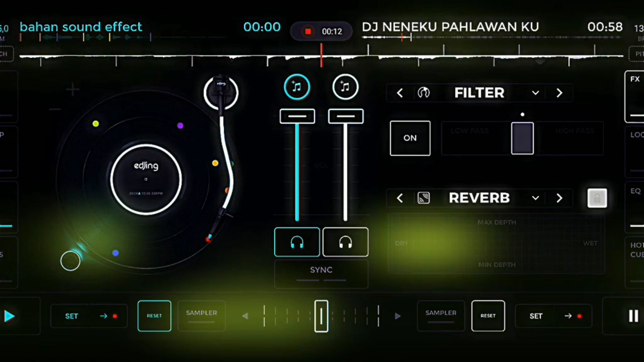Expand the FILTER effect dropdown
644x362 pixels.
pyautogui.click(x=535, y=93)
